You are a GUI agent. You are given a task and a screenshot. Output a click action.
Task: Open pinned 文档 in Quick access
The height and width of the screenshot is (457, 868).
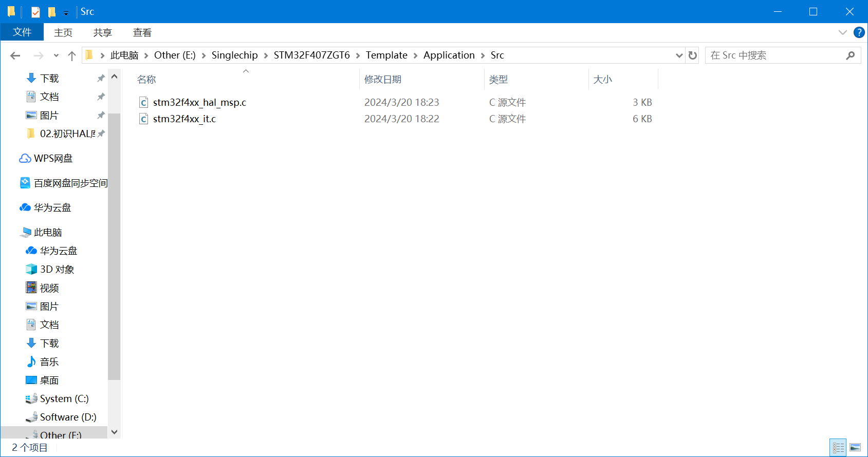[x=49, y=97]
